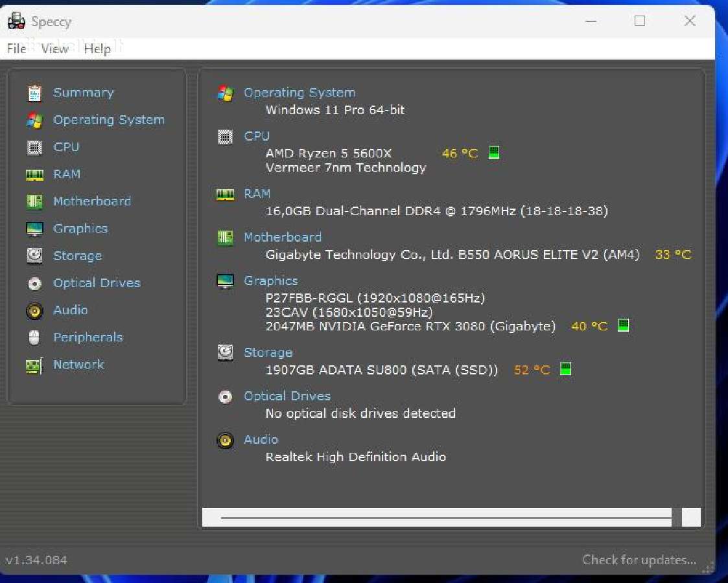This screenshot has height=583, width=728.
Task: Open the File menu
Action: click(16, 49)
